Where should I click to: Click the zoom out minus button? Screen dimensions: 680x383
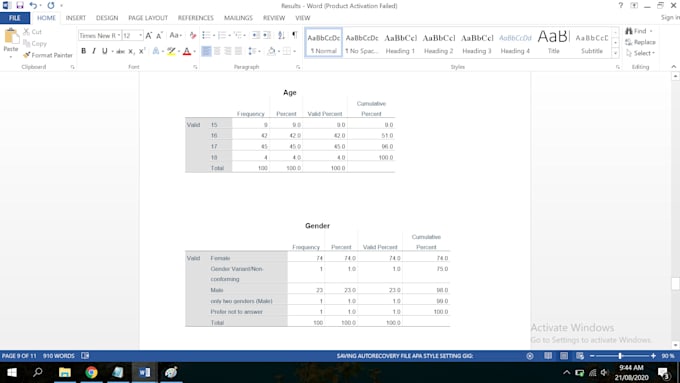[592, 356]
